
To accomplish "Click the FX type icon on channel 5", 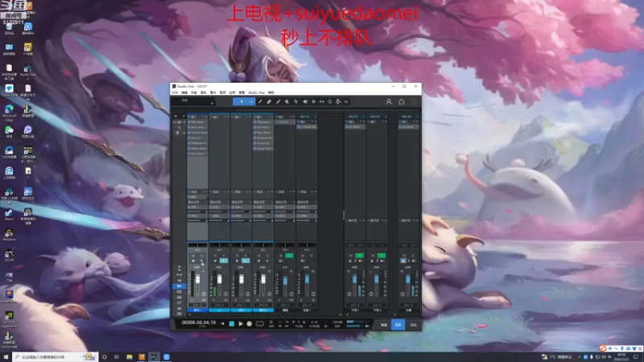I will [x=291, y=300].
